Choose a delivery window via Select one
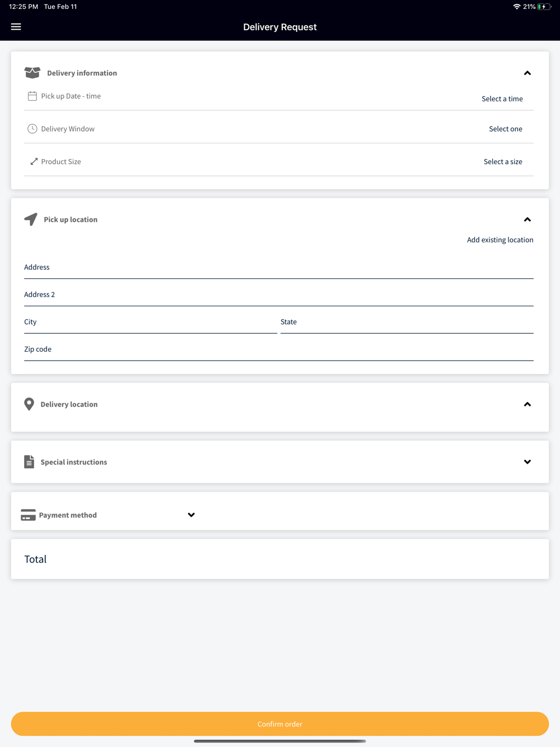This screenshot has width=560, height=747. [x=506, y=129]
